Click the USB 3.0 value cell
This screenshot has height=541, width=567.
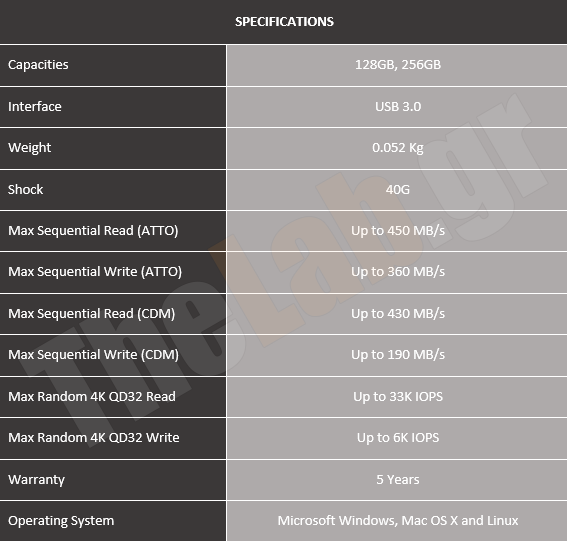[x=398, y=106]
